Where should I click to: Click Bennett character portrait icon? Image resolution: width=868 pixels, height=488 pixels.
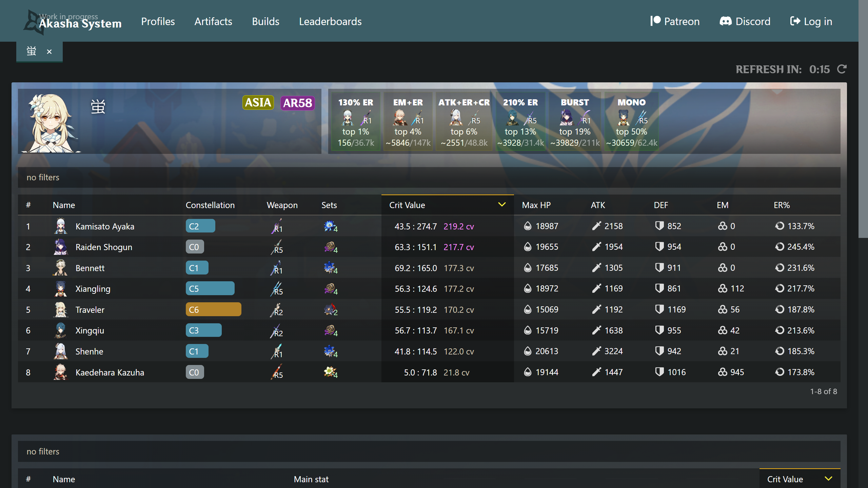coord(61,268)
